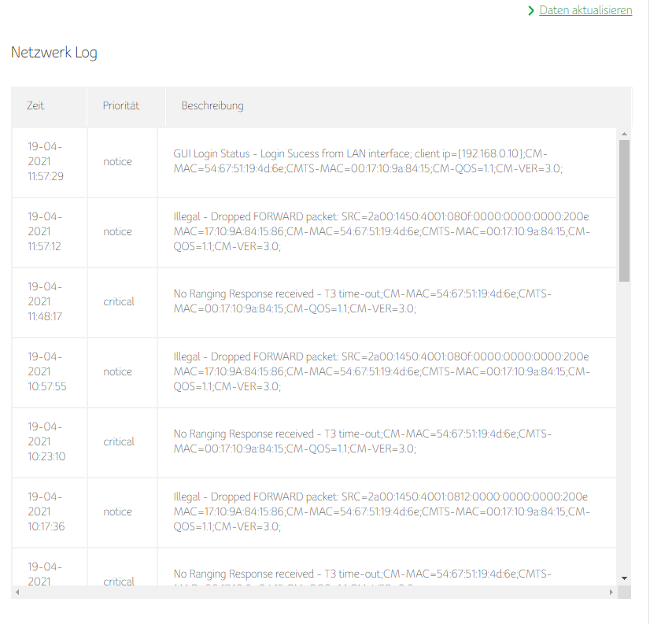Select the 11:57:29 timestamp cell
672x624 pixels.
[46, 161]
